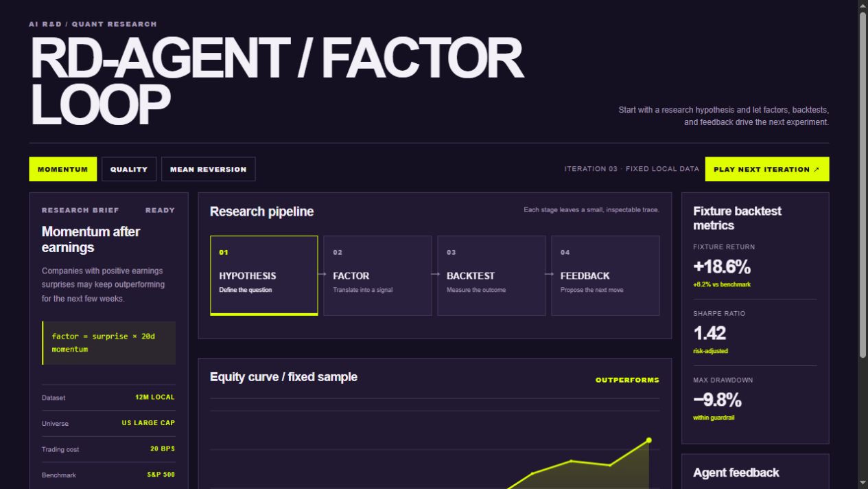Image resolution: width=868 pixels, height=489 pixels.
Task: Click the 'risk-adjusted' note under Sharpe
Action: tap(710, 351)
